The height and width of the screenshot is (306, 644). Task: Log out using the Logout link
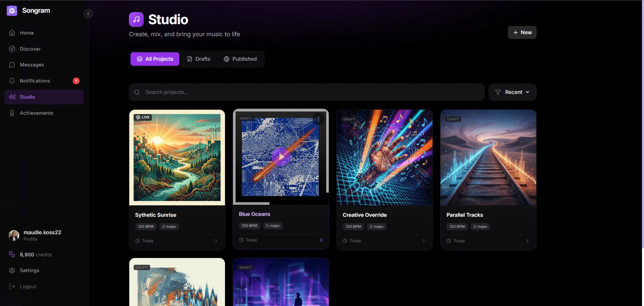(44, 287)
